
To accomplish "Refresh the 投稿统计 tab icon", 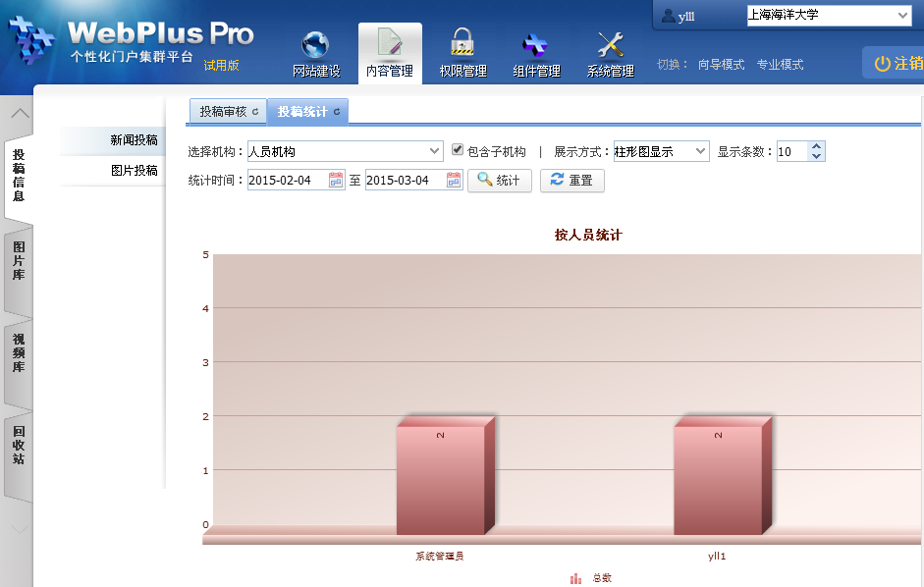I will (x=337, y=112).
